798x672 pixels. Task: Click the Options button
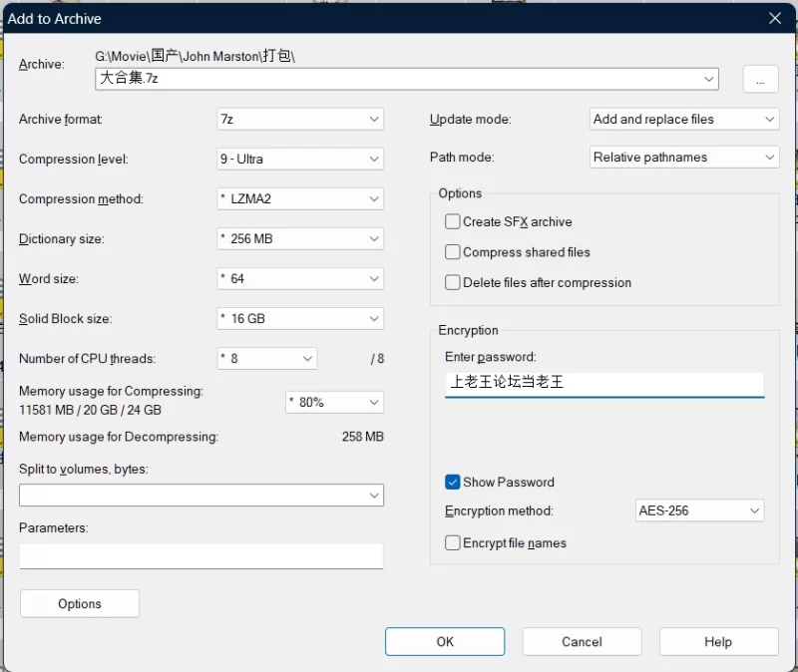coord(80,603)
